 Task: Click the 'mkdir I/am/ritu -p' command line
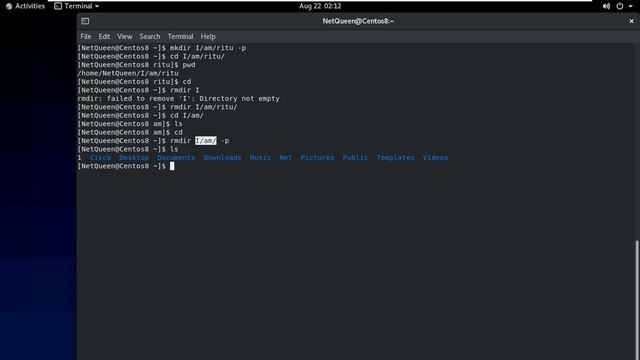pyautogui.click(x=162, y=48)
